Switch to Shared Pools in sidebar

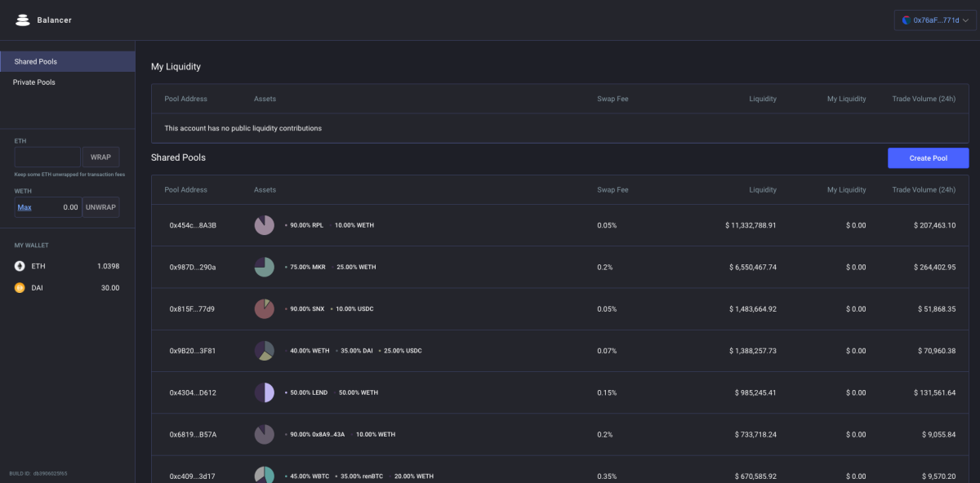[x=68, y=61]
